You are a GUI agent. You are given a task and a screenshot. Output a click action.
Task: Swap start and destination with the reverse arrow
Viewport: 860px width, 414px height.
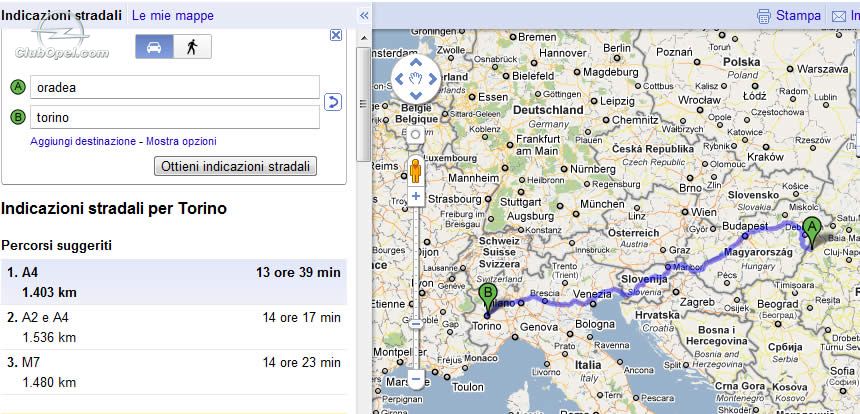(x=333, y=102)
